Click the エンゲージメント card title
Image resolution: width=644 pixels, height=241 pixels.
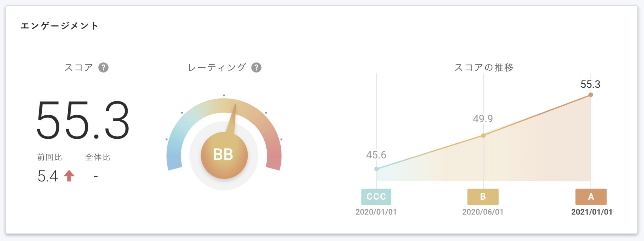tap(59, 26)
